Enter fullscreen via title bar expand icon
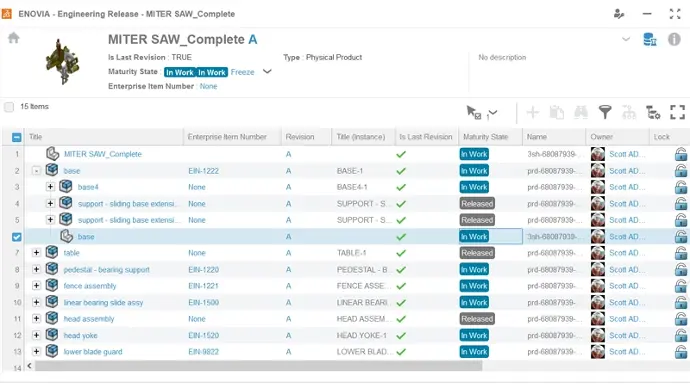Screen dimensions: 690x388 point(675,14)
